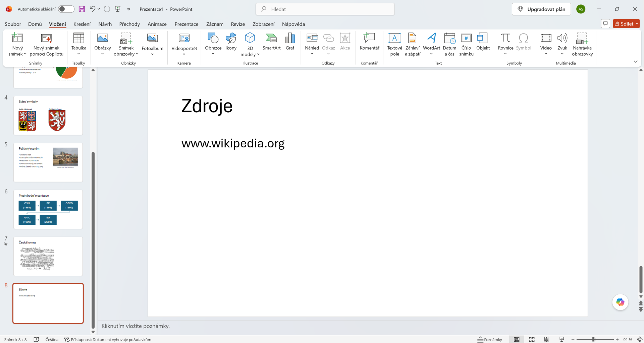Open the Revize tab
The height and width of the screenshot is (343, 644).
[238, 24]
